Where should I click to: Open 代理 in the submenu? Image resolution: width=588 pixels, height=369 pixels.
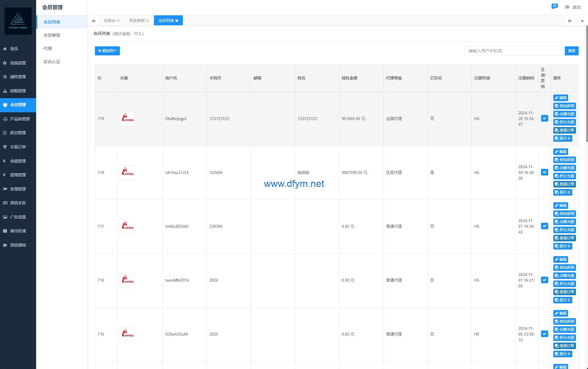(x=62, y=48)
